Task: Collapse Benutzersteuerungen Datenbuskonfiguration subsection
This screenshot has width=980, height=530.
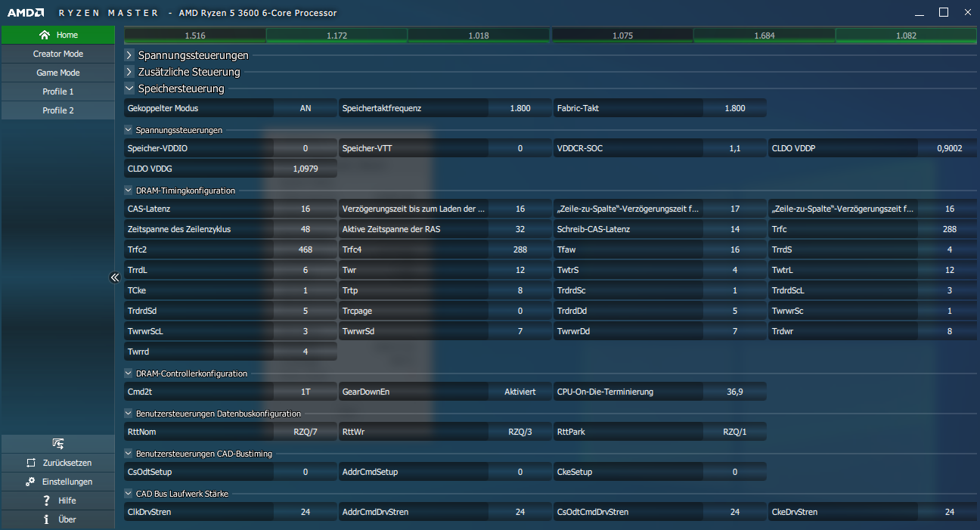Action: coord(128,414)
